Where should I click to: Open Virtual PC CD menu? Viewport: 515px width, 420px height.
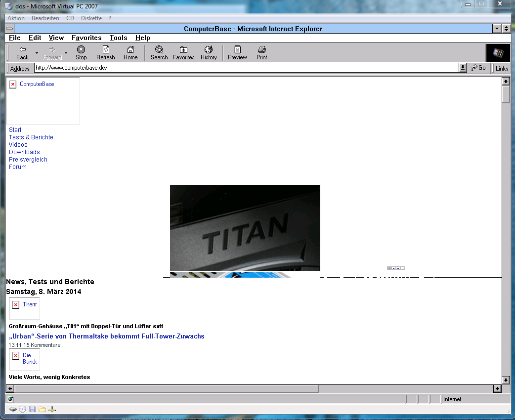click(70, 18)
